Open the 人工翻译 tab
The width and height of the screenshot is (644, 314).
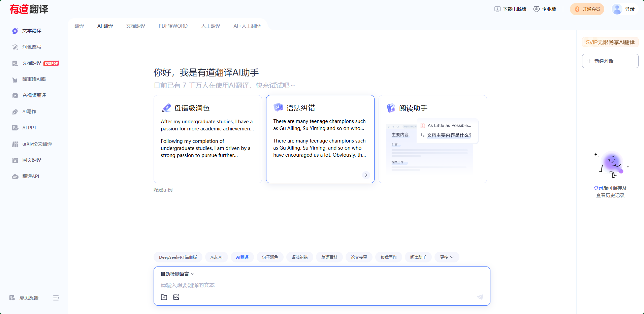click(x=211, y=26)
